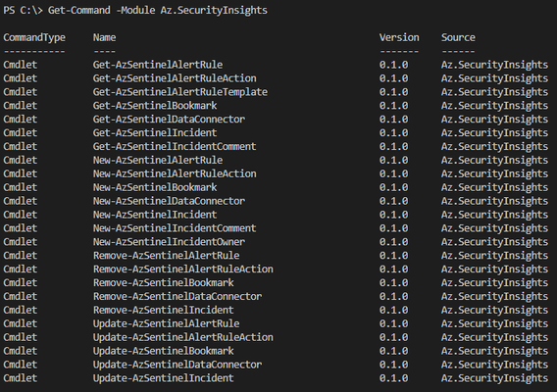Click the Update-AzSentinelIncident cmdlet name
Image resolution: width=557 pixels, height=392 pixels.
(164, 378)
